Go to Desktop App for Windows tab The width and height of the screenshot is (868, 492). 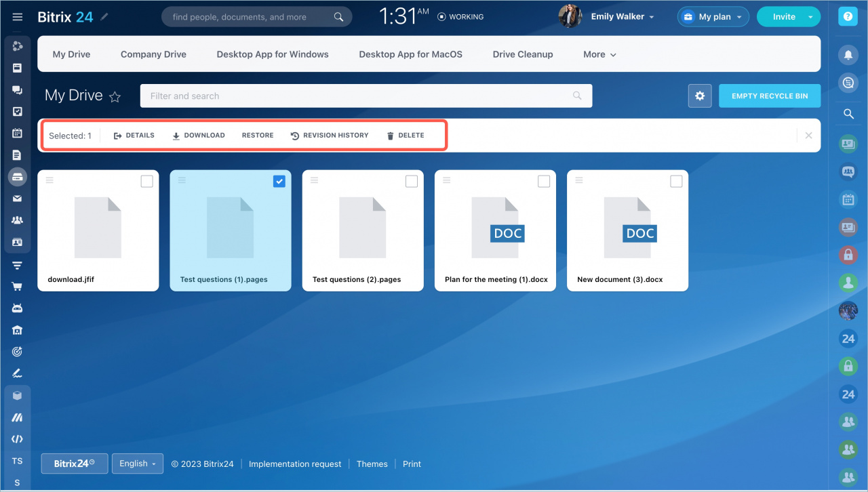click(273, 54)
